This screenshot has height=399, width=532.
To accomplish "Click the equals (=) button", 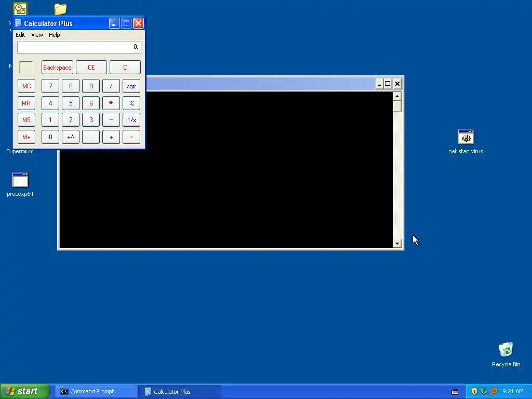I will [x=131, y=137].
